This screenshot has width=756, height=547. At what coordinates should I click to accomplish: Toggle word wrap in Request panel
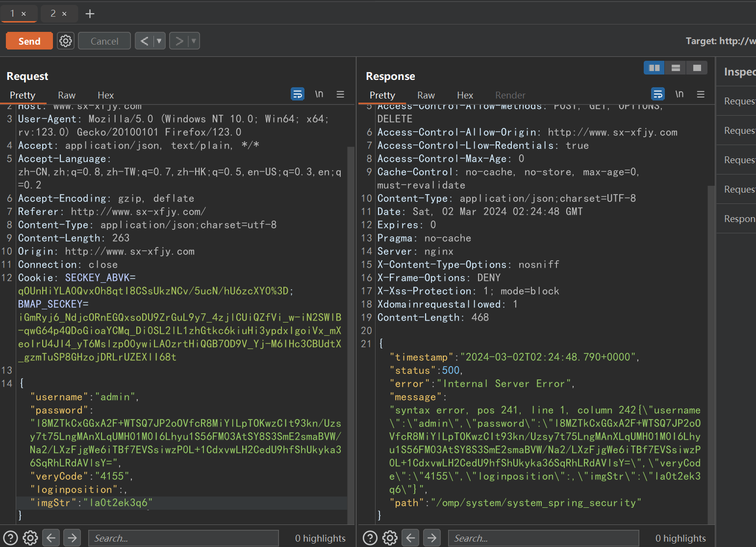(298, 94)
